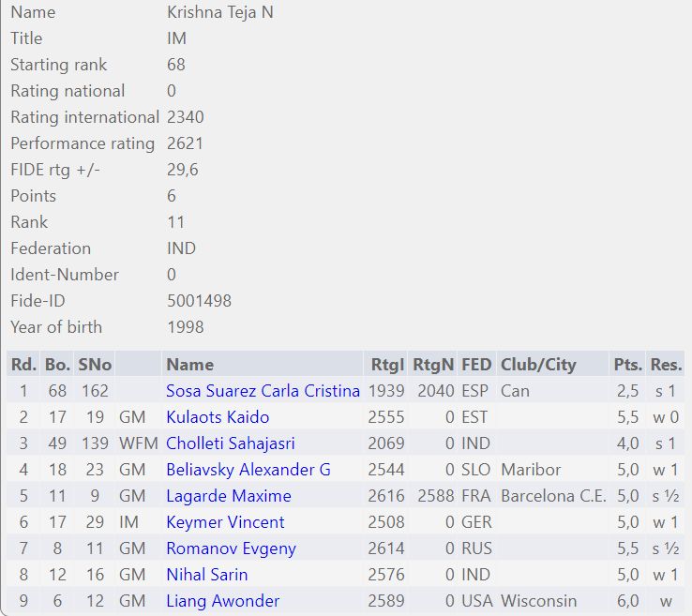Select the performance rating value 2621
This screenshot has width=692, height=616.
click(185, 143)
